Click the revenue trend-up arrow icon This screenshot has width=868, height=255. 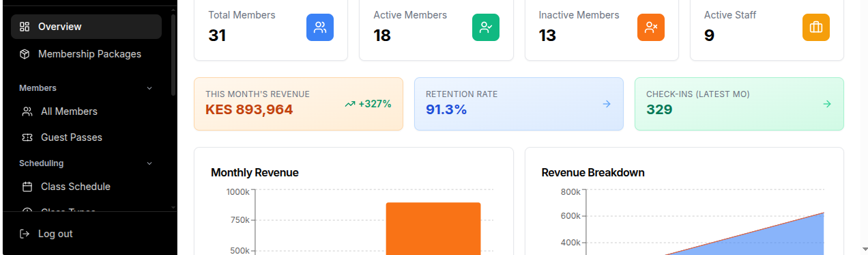click(350, 104)
